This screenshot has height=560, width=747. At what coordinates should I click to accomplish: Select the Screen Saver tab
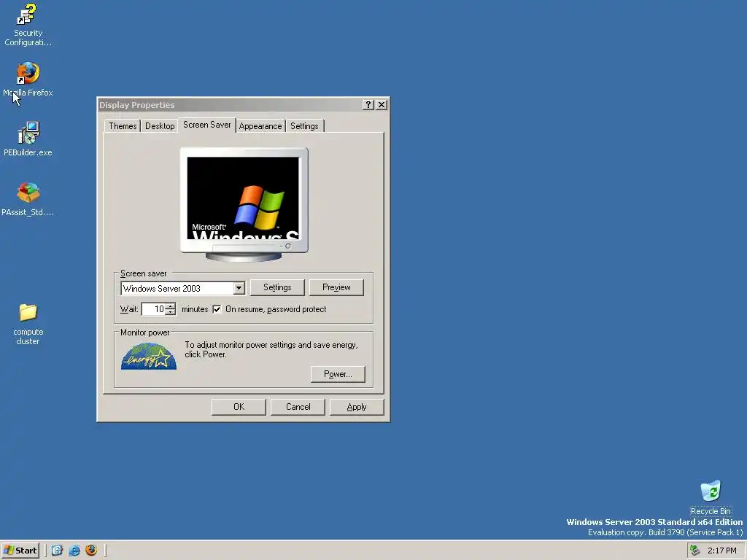point(206,125)
